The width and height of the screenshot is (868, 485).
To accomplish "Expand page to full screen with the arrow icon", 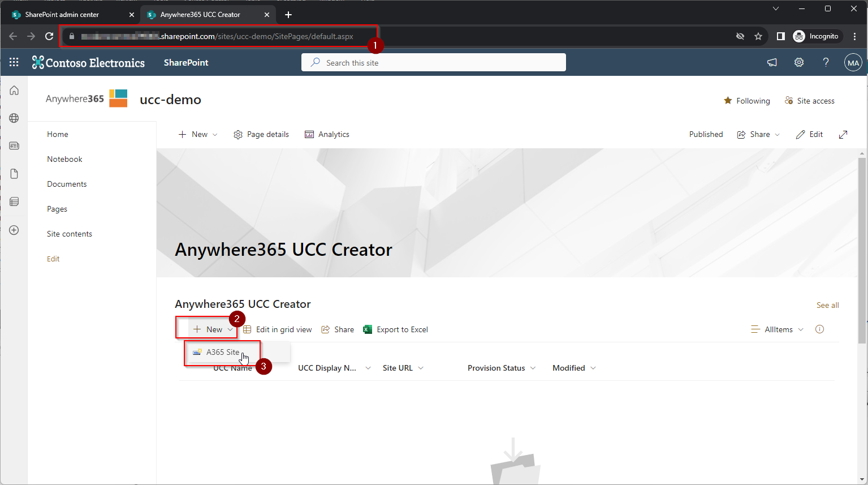I will pyautogui.click(x=843, y=135).
